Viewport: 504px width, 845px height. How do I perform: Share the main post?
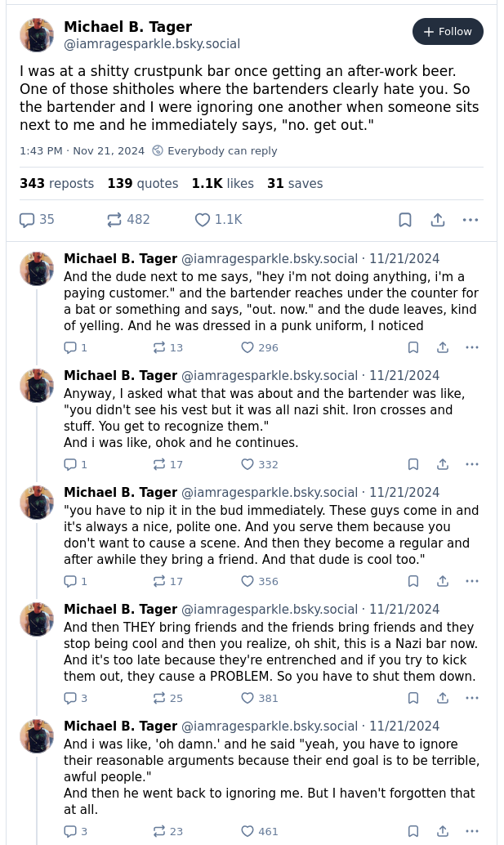[x=438, y=220]
